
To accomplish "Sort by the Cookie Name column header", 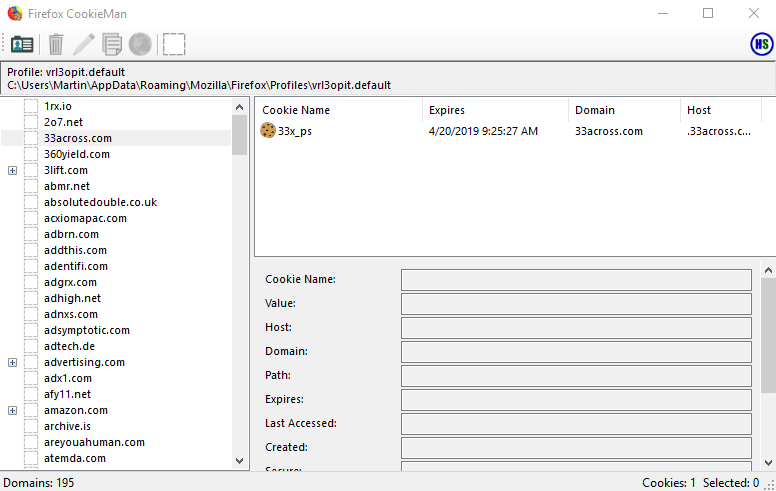I will [x=339, y=110].
